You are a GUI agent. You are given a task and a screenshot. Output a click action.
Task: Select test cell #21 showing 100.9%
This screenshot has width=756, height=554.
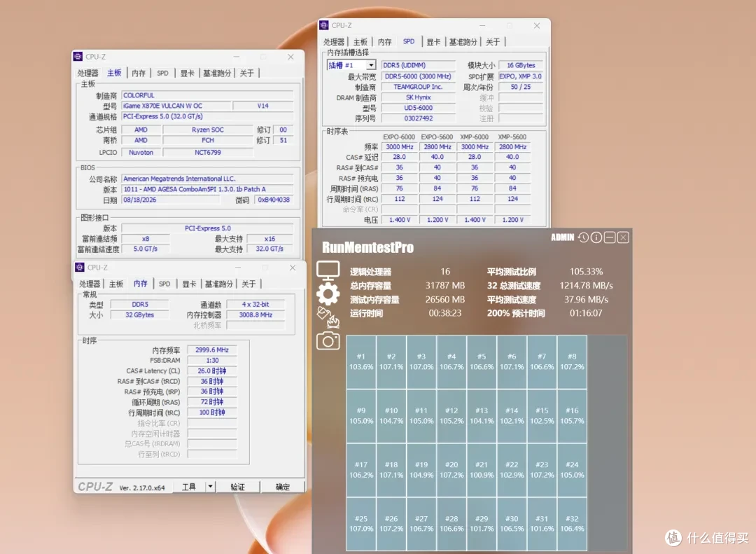[x=482, y=470]
